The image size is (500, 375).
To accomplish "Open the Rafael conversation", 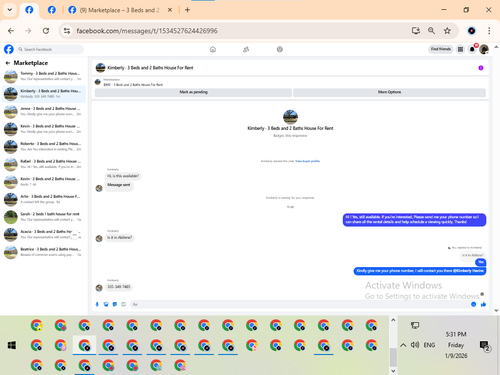I will [x=44, y=164].
